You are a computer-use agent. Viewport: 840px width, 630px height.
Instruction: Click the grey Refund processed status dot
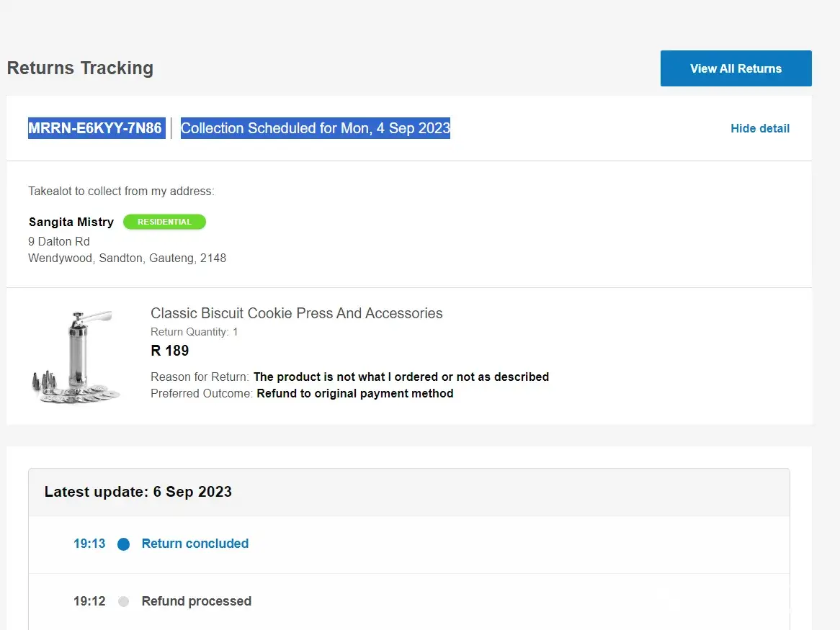[124, 602]
